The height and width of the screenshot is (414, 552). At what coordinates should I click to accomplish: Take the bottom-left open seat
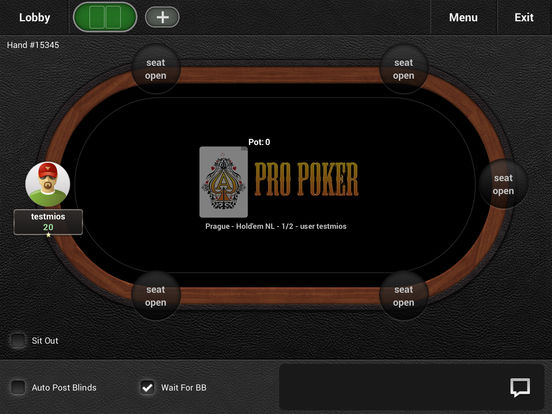(156, 296)
